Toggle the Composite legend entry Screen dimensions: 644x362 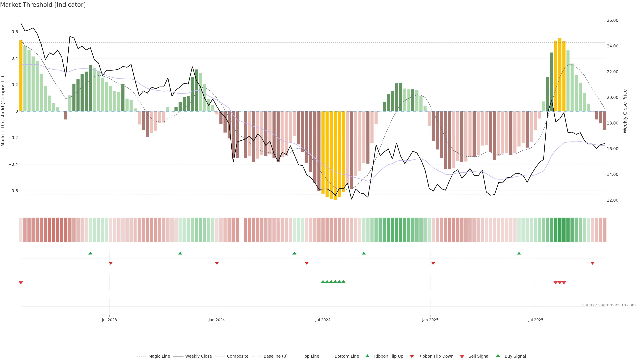pos(237,356)
